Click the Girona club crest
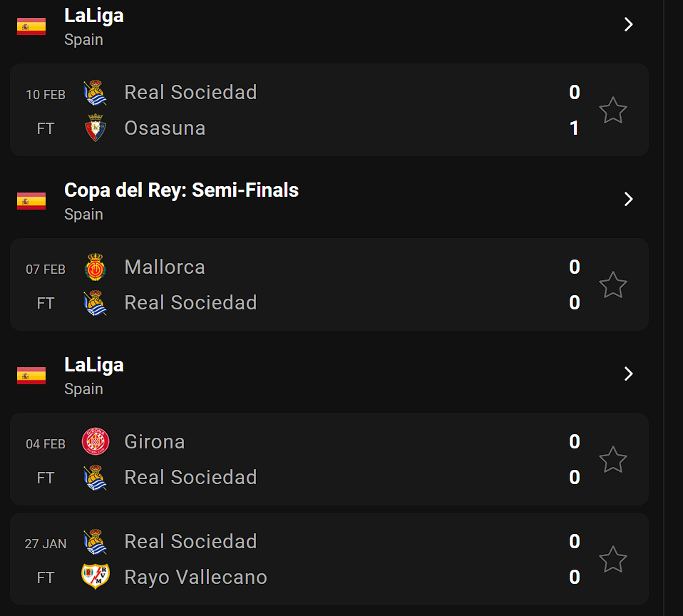683x616 pixels. pyautogui.click(x=95, y=442)
